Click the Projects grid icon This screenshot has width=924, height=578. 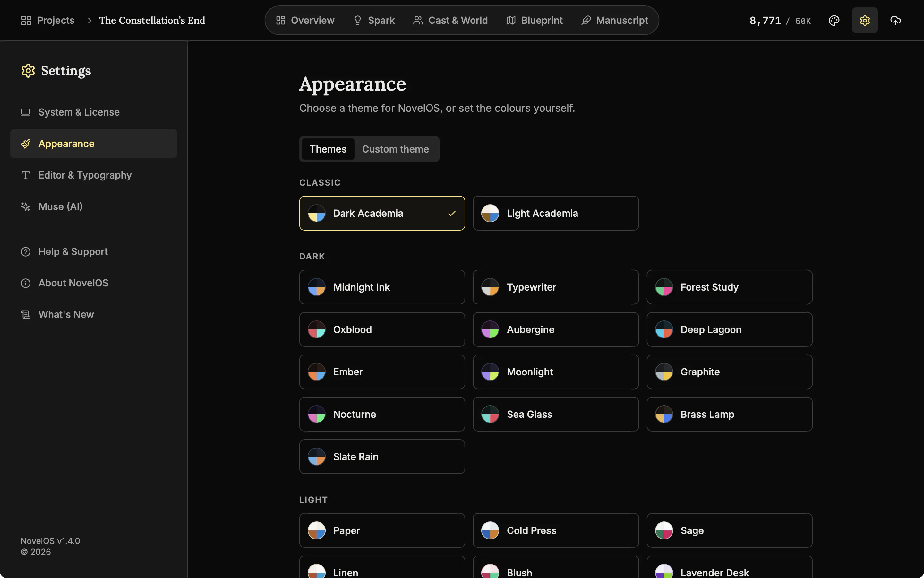tap(26, 20)
